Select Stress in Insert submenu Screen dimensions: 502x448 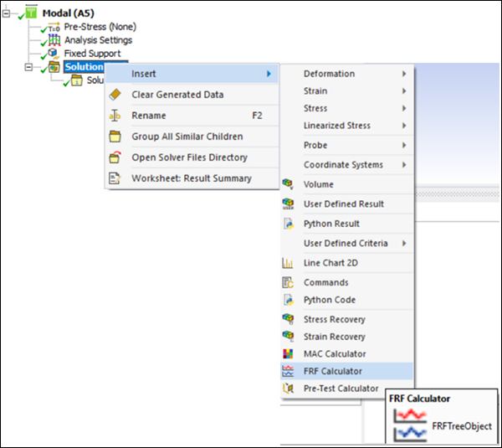347,108
